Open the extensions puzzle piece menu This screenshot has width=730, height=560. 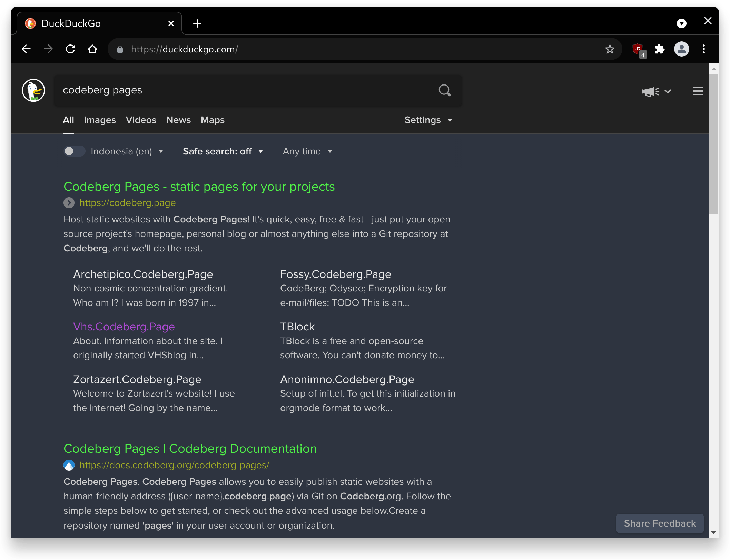pyautogui.click(x=660, y=49)
